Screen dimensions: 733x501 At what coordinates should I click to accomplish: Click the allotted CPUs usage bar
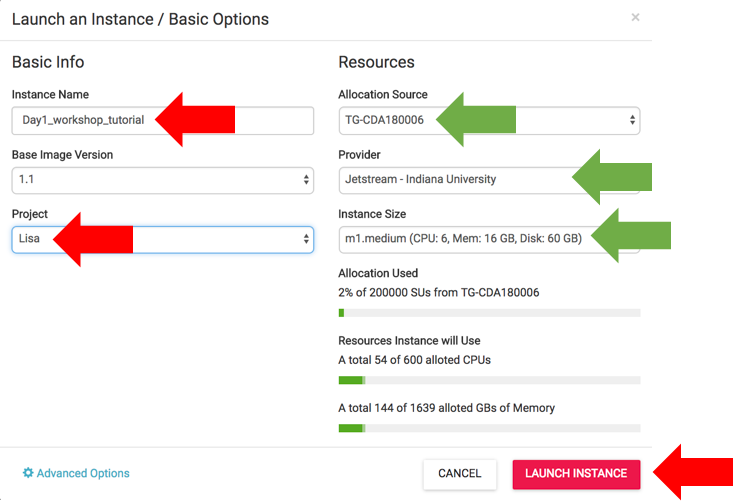click(x=489, y=380)
